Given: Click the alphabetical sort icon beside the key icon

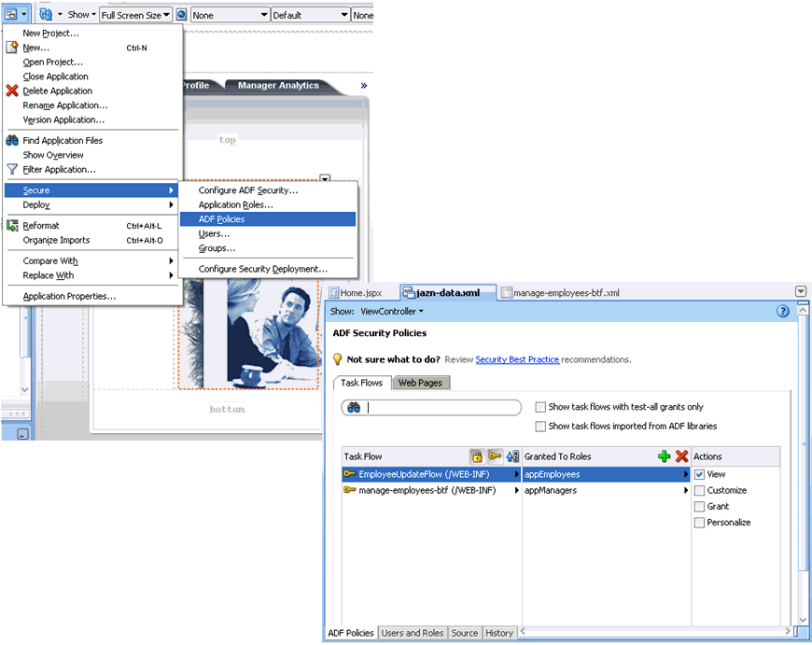Looking at the screenshot, I should coord(510,455).
